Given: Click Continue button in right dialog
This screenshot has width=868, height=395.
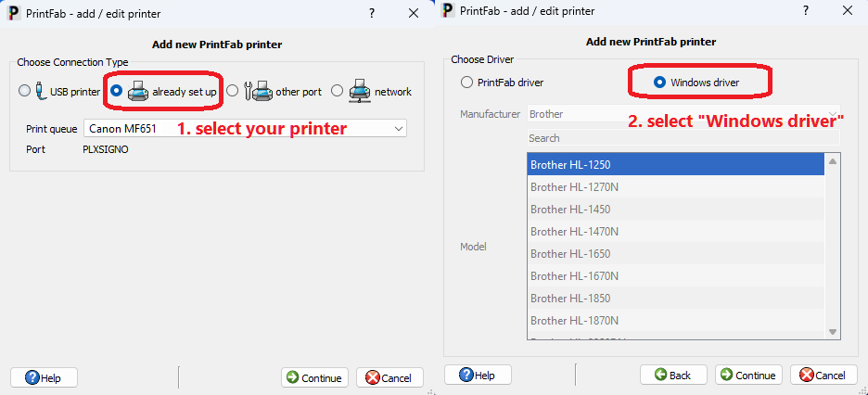Looking at the screenshot, I should click(748, 375).
